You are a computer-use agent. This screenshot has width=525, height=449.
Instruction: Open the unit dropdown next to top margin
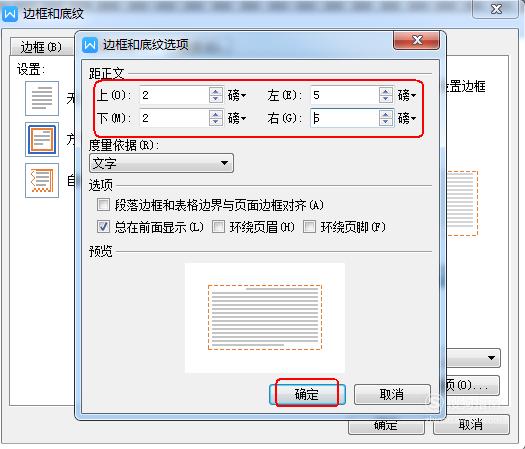(x=237, y=95)
